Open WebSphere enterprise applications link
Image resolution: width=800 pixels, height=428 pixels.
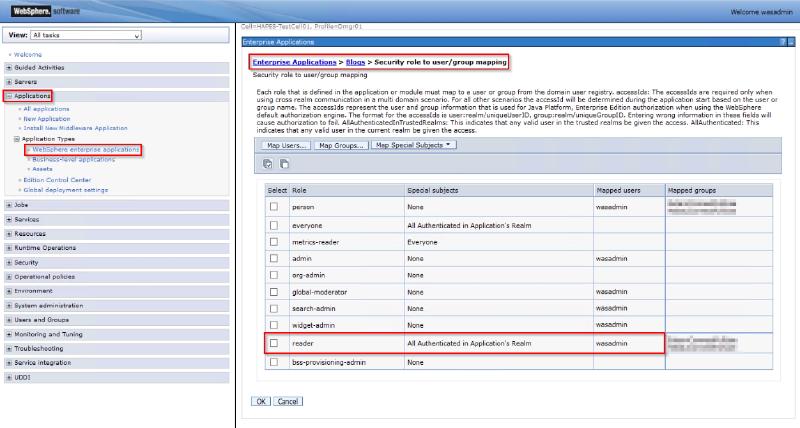tap(86, 149)
